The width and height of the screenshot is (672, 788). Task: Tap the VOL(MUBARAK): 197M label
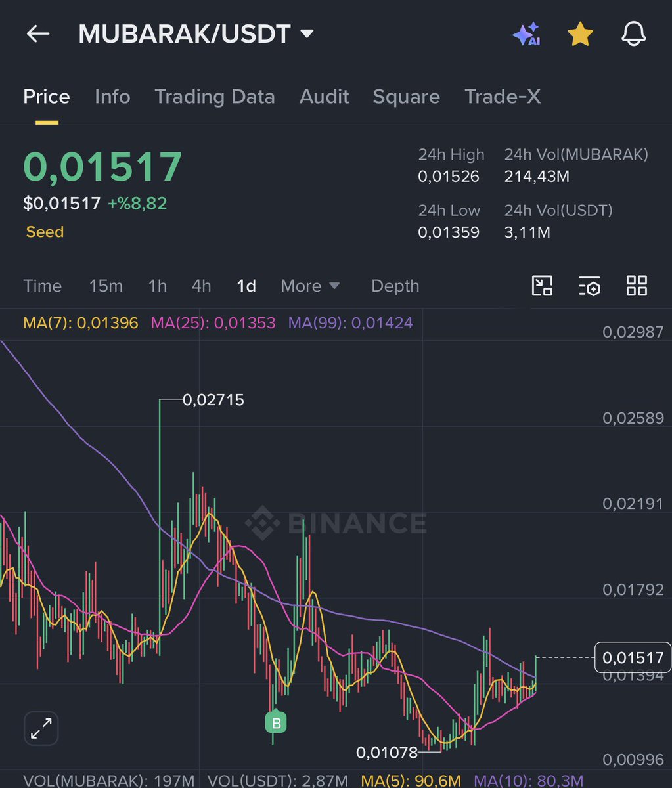[x=109, y=781]
